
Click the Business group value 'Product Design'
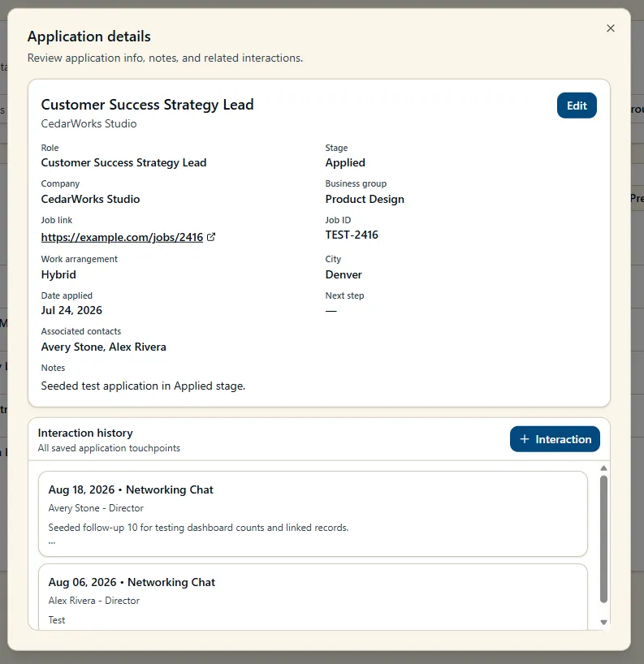(x=365, y=199)
